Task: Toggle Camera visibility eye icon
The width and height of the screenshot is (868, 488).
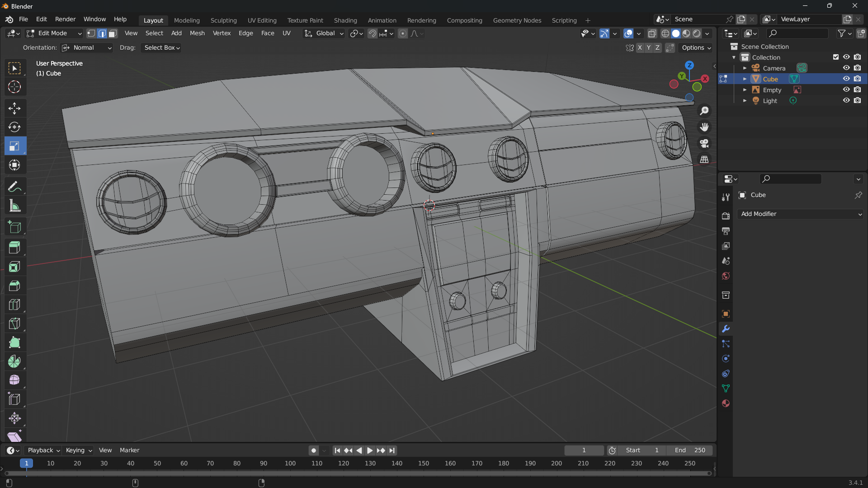Action: pos(846,68)
